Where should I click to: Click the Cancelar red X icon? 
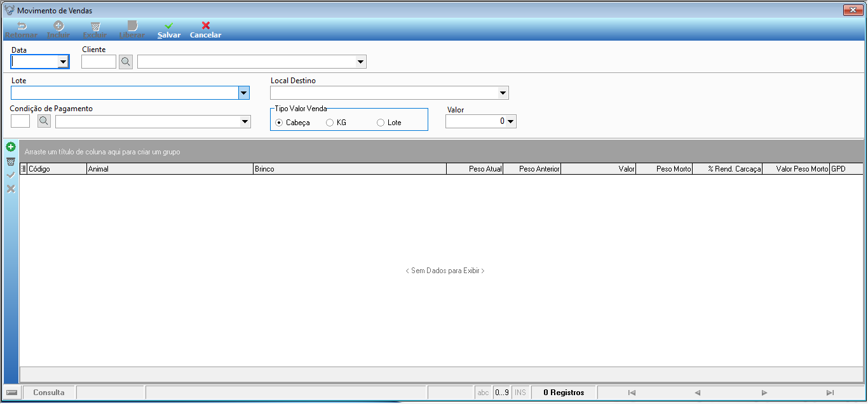point(205,25)
